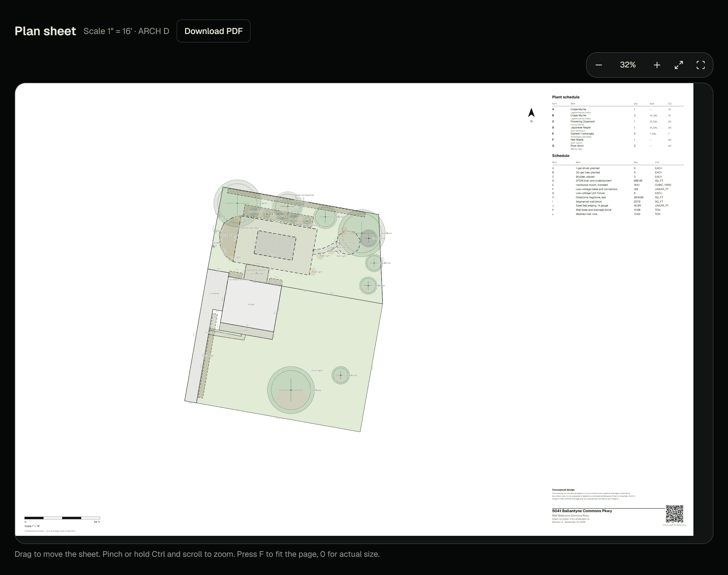
Task: Click quantity value 2819.88 in Schedule
Action: click(639, 197)
